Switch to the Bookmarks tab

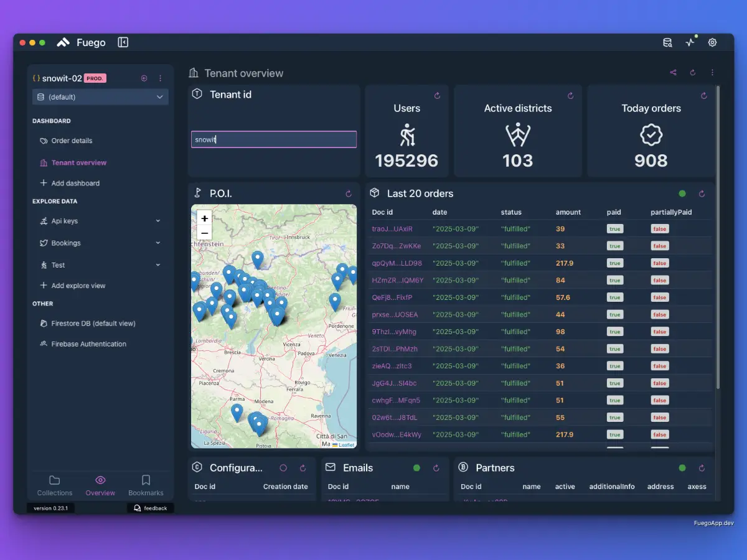click(x=146, y=485)
